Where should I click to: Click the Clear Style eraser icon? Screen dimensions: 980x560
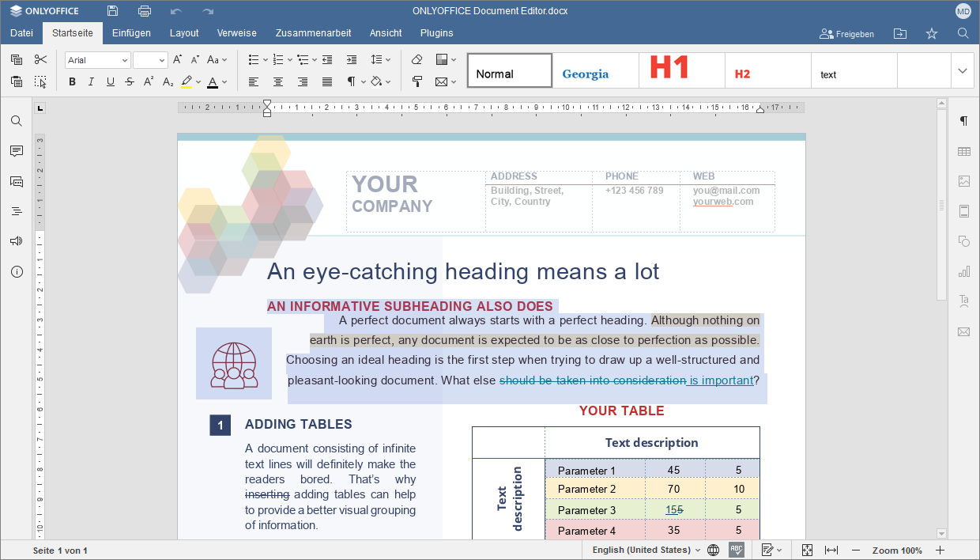417,59
